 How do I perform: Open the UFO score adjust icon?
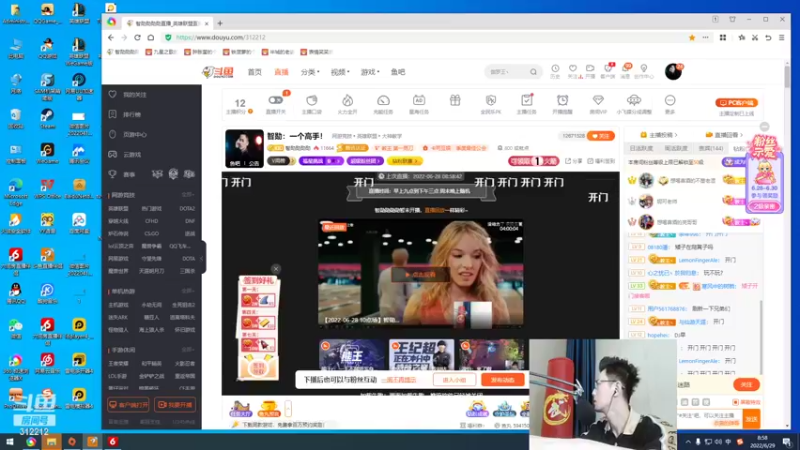[634, 101]
